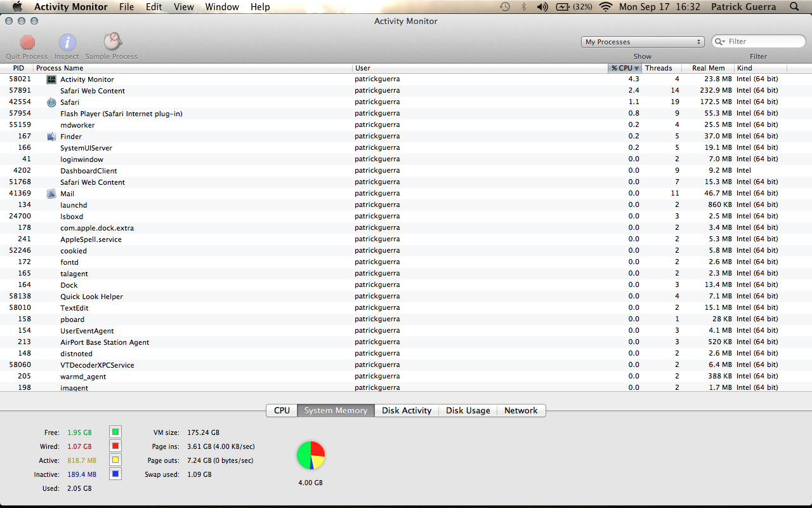Select the Flash Player plug-in process
This screenshot has height=508, width=812.
coord(406,114)
